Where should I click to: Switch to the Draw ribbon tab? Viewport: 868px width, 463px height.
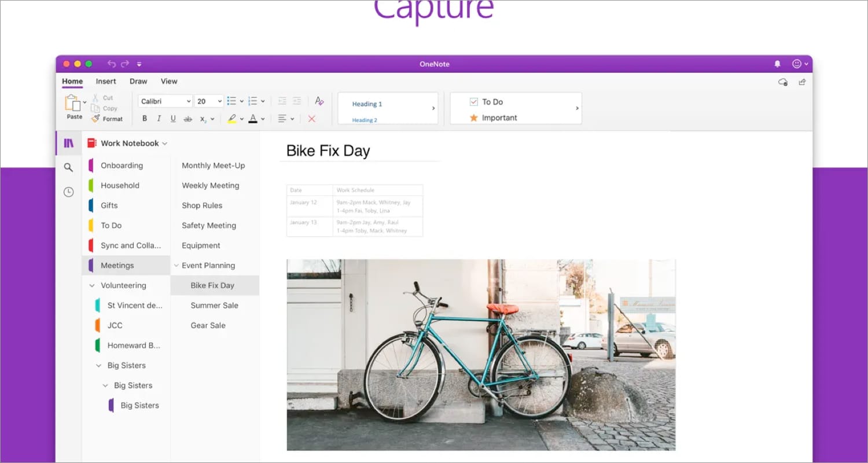click(138, 82)
